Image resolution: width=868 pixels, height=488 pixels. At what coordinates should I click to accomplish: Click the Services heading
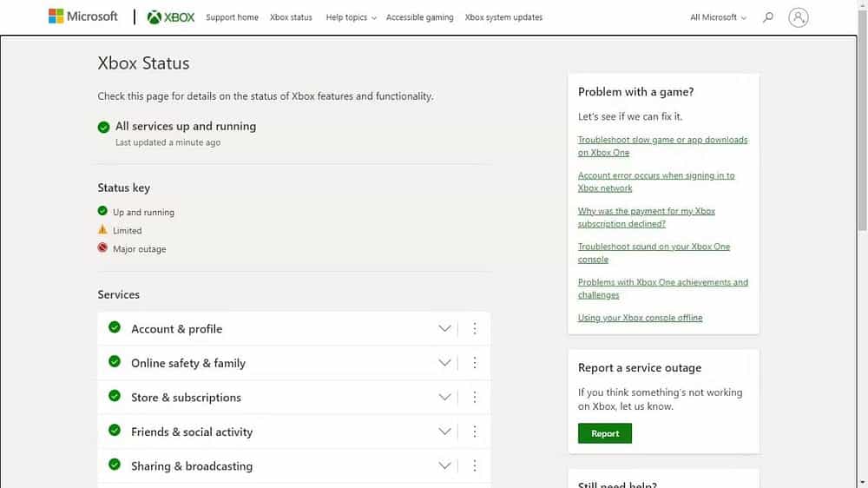point(118,294)
